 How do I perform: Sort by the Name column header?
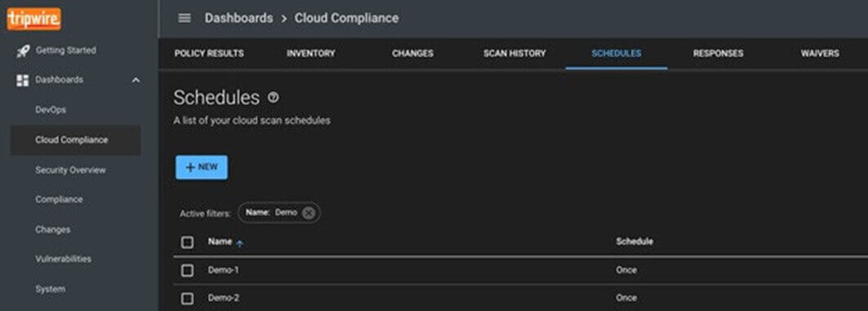coord(220,242)
